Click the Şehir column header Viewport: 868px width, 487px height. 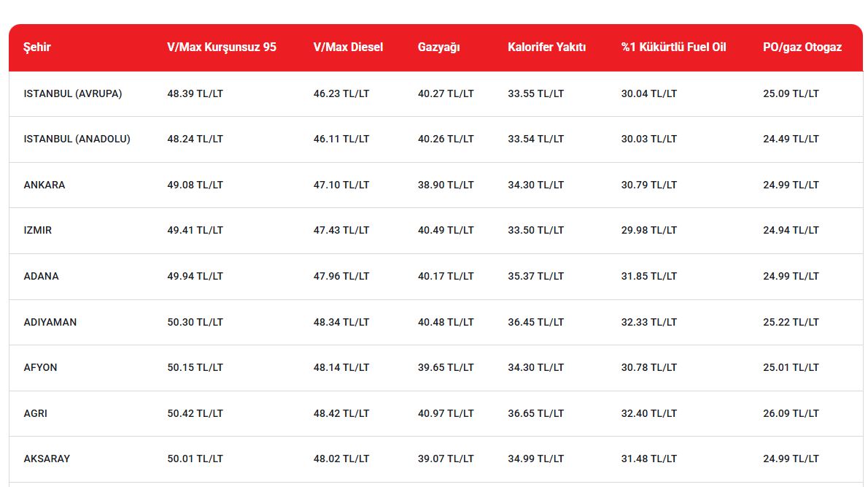(x=37, y=47)
